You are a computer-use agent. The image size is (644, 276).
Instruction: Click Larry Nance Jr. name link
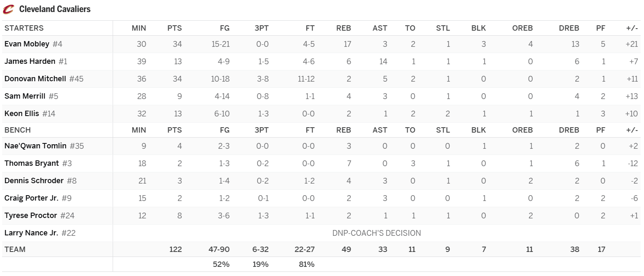point(31,233)
